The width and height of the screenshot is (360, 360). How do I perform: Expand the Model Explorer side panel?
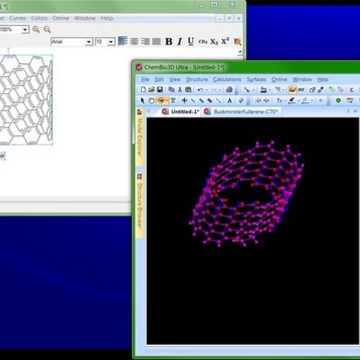pyautogui.click(x=140, y=136)
